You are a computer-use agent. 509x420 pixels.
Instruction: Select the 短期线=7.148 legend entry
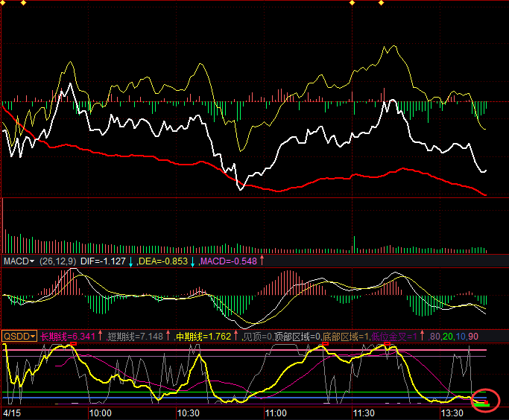click(136, 336)
